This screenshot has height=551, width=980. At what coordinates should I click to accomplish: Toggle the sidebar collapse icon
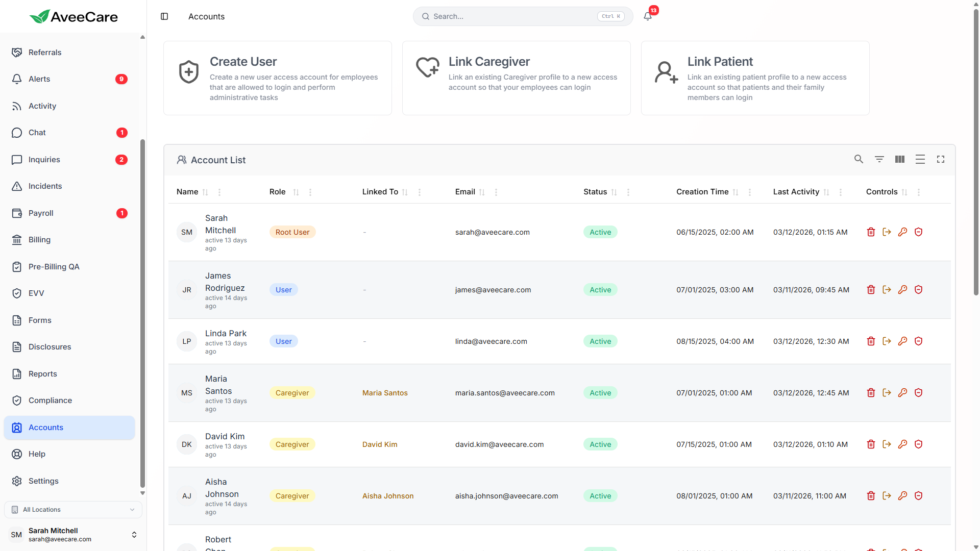tap(164, 16)
